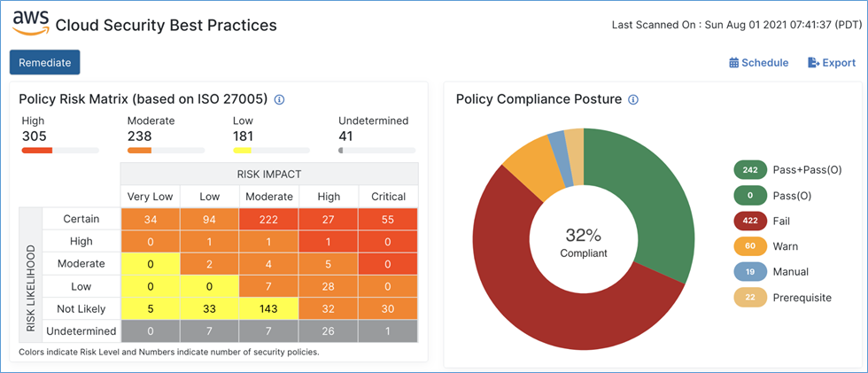Click the Low 181 risk bar
The image size is (868, 373).
click(271, 150)
